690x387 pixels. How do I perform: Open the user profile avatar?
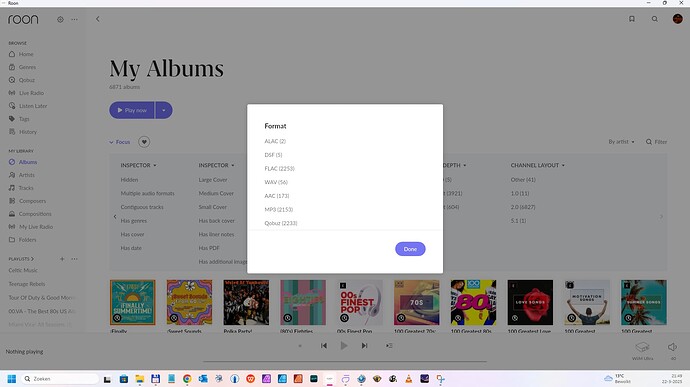click(678, 19)
